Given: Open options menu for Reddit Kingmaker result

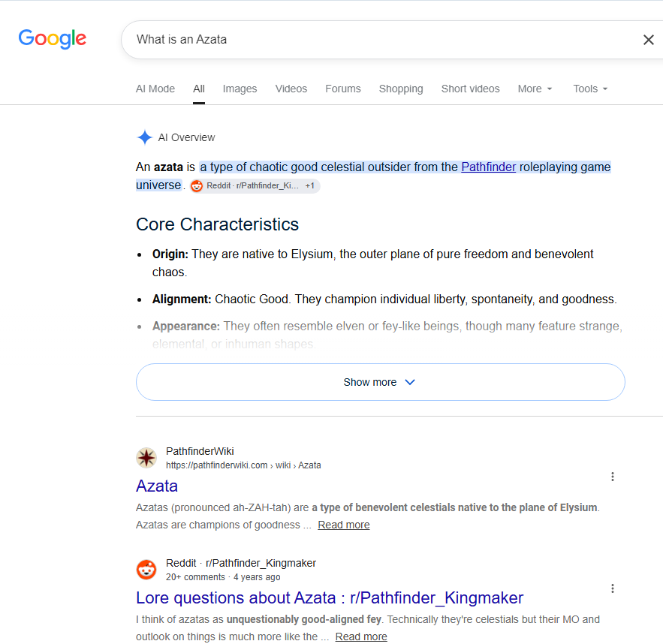Looking at the screenshot, I should pyautogui.click(x=612, y=588).
